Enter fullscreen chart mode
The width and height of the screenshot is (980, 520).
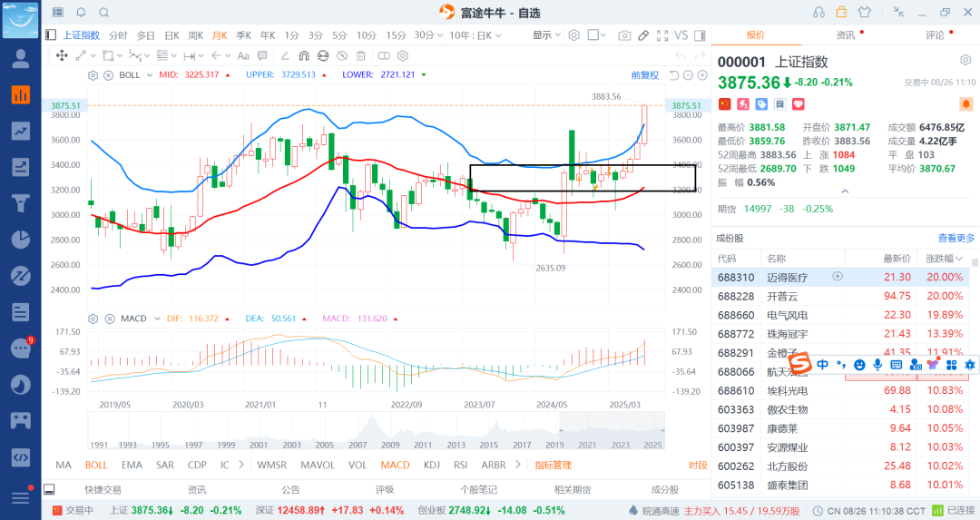point(662,35)
